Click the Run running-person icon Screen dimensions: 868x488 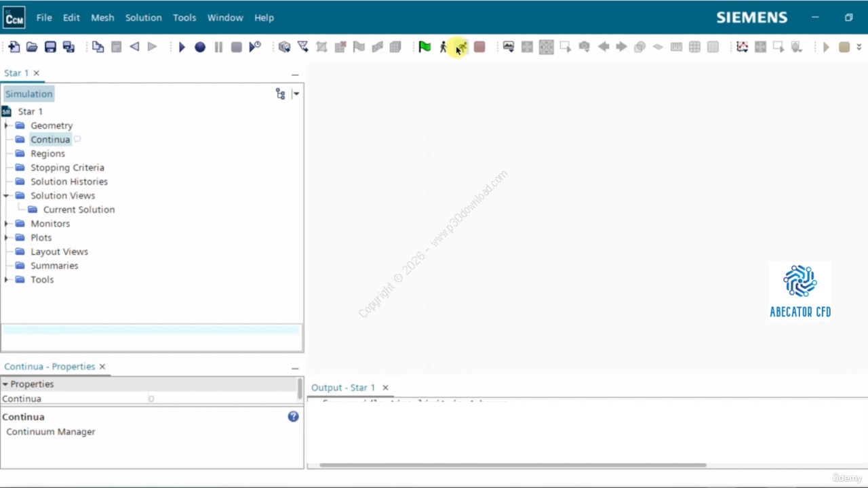[461, 47]
